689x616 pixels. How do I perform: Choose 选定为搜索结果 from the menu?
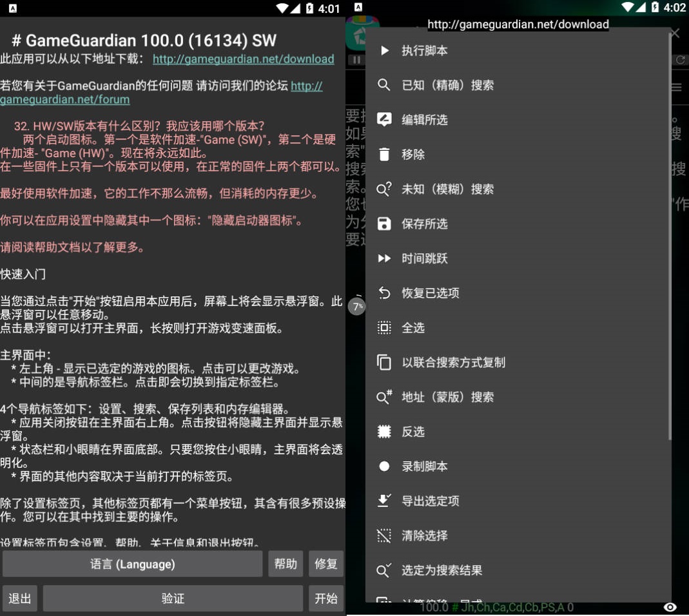pos(517,570)
